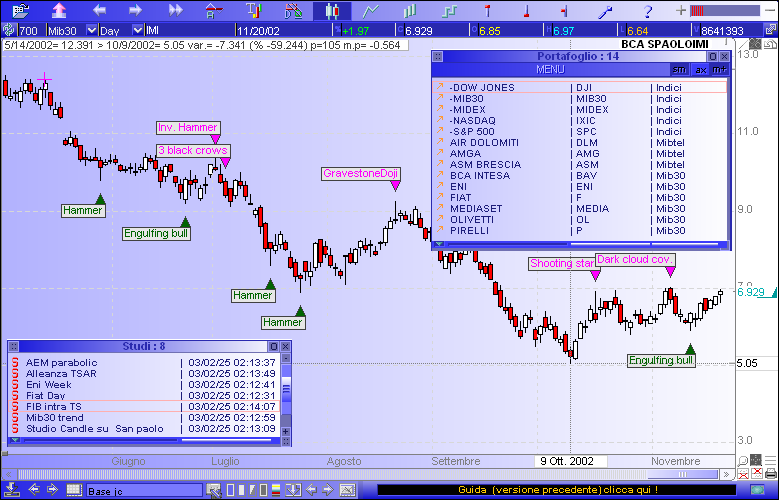The height and width of the screenshot is (500, 779).
Task: Click the half-shaded theme square in bottom bar
Action: pyautogui.click(x=253, y=490)
